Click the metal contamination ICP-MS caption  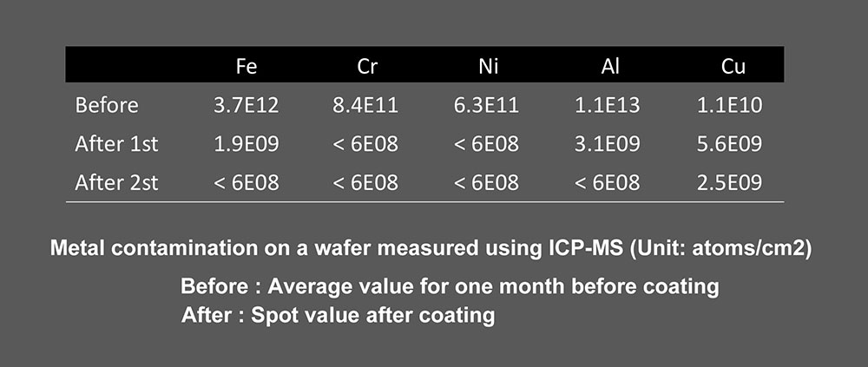[431, 249]
